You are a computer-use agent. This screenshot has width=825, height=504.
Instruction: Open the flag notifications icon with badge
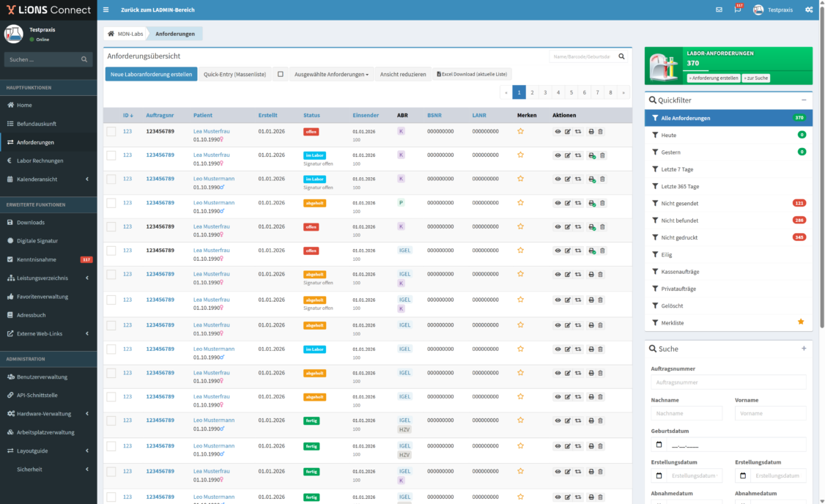point(737,10)
